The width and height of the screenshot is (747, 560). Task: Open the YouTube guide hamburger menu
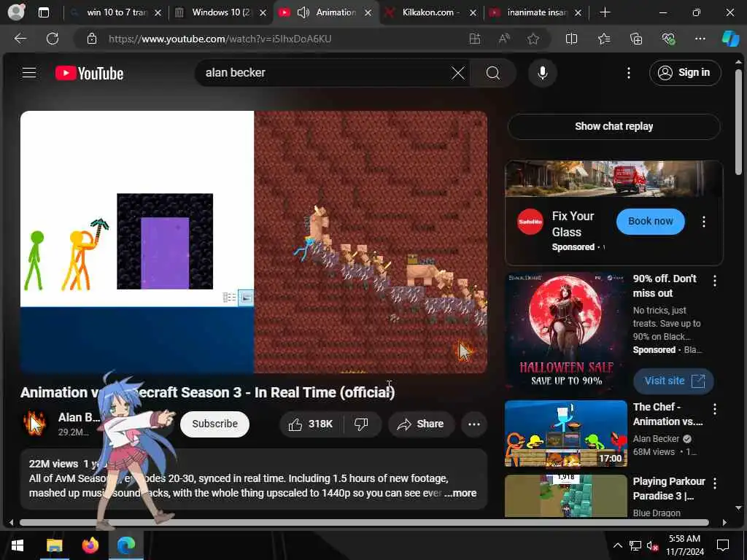(29, 73)
